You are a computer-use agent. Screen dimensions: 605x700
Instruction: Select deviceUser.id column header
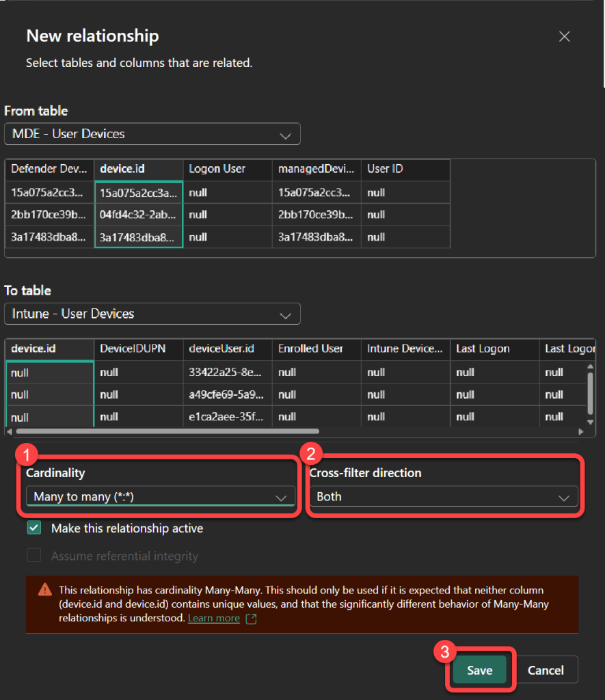coord(228,349)
